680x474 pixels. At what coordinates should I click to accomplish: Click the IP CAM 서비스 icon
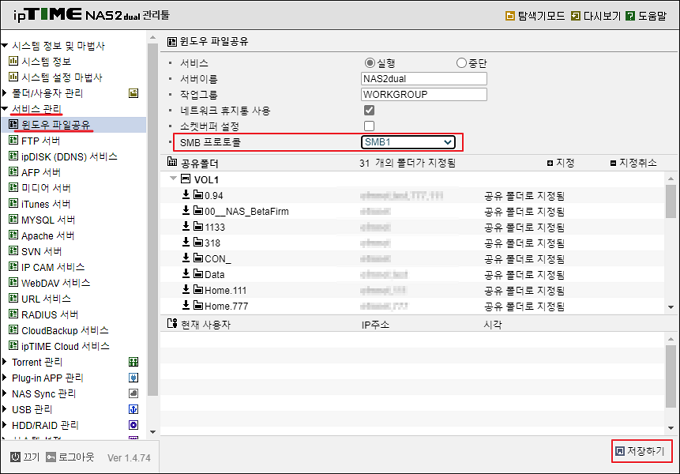click(x=13, y=266)
